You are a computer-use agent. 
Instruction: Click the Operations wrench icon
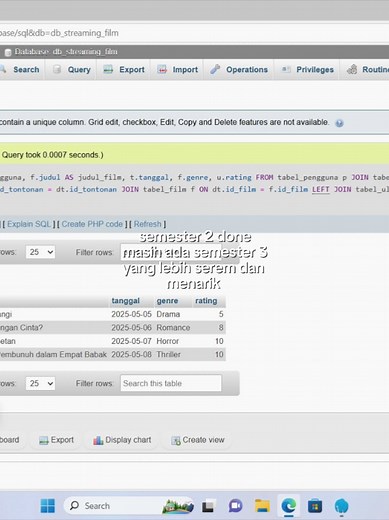[215, 70]
